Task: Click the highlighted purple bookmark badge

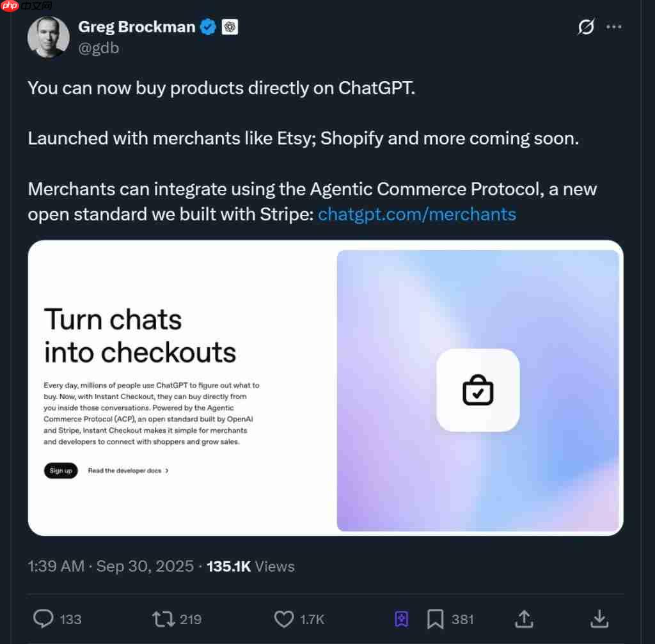Action: coord(401,618)
